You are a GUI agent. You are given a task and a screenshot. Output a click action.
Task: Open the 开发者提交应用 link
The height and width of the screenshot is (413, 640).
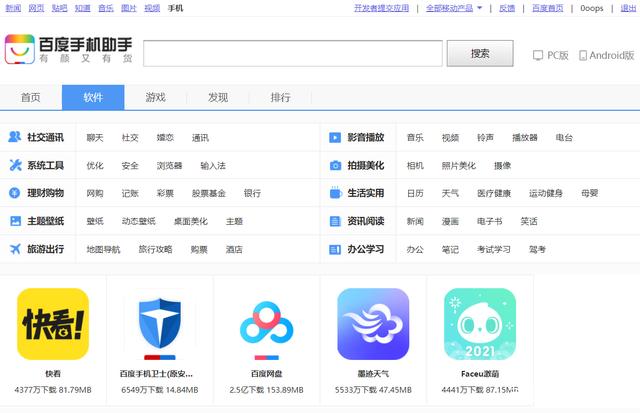[382, 8]
